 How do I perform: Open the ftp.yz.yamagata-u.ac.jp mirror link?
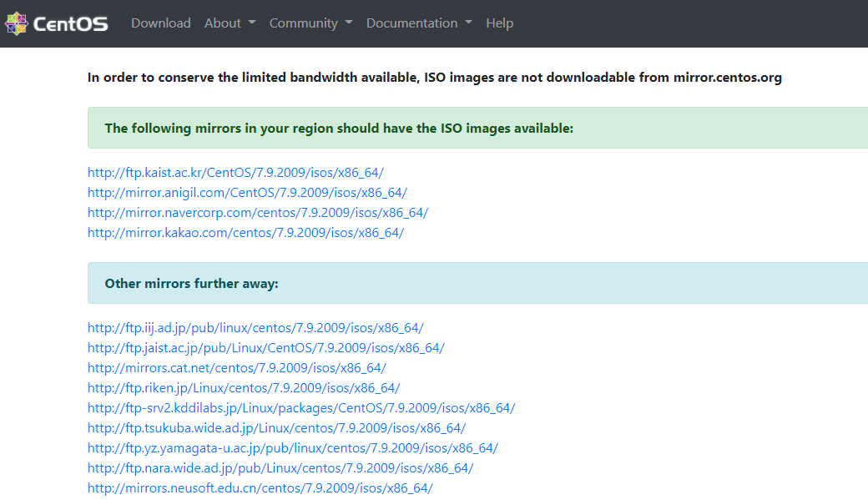coord(293,448)
